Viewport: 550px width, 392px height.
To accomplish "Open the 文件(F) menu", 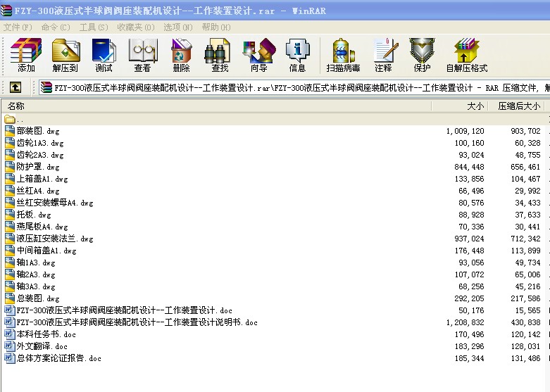I will [18, 27].
